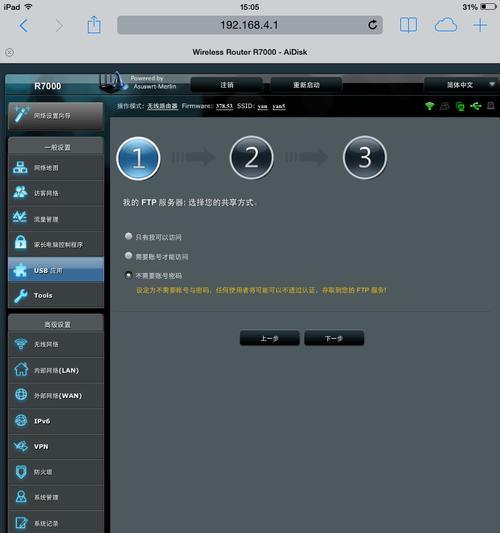The height and width of the screenshot is (533, 500).
Task: Open the 访客网络 guest network page
Action: (x=56, y=193)
